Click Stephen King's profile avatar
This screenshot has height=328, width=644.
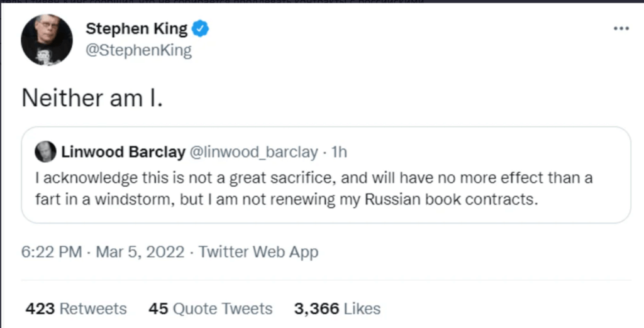pyautogui.click(x=47, y=39)
